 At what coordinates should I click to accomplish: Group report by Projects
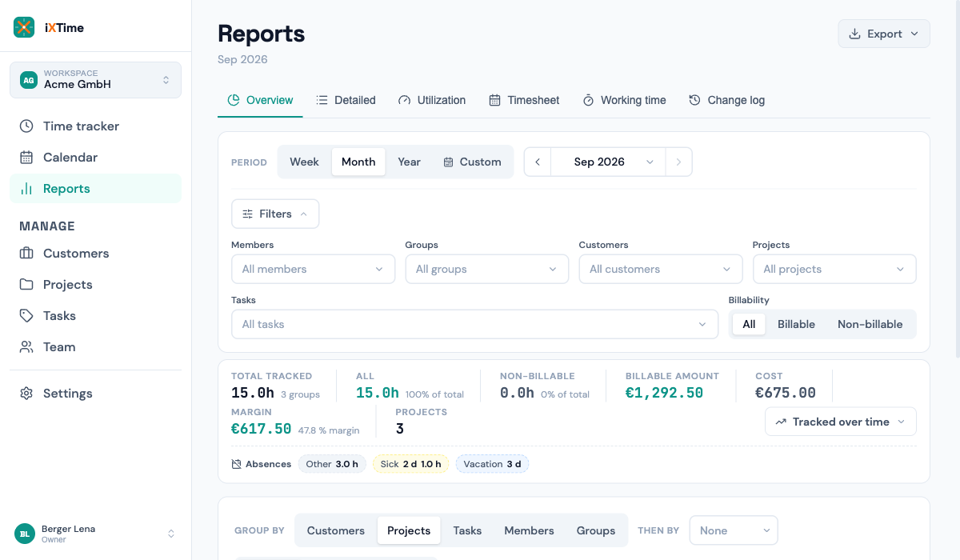tap(409, 530)
